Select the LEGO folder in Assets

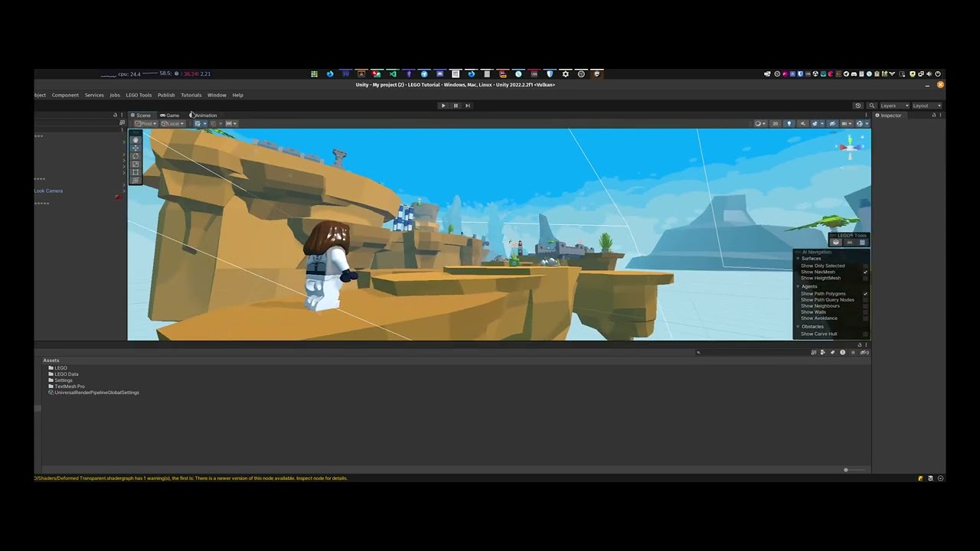(x=58, y=368)
